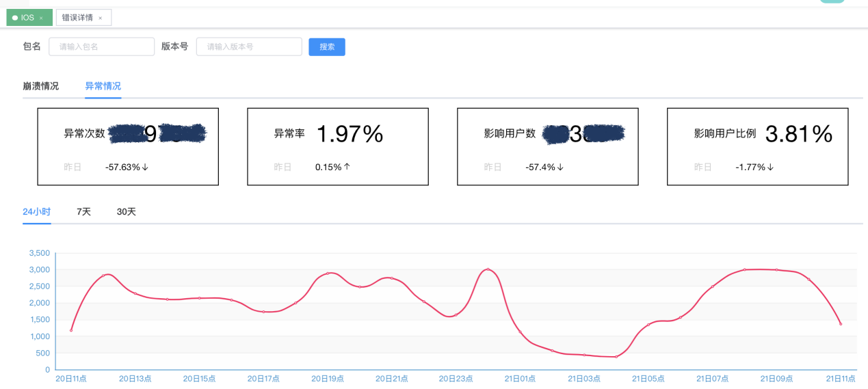The height and width of the screenshot is (389, 868).
Task: Click the 20日11点 x-axis label
Action: click(x=71, y=379)
